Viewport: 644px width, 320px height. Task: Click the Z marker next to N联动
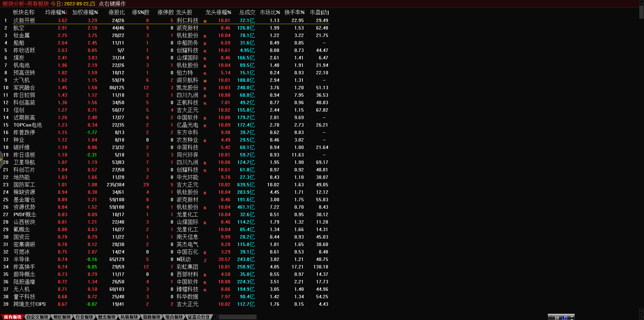coord(205,260)
